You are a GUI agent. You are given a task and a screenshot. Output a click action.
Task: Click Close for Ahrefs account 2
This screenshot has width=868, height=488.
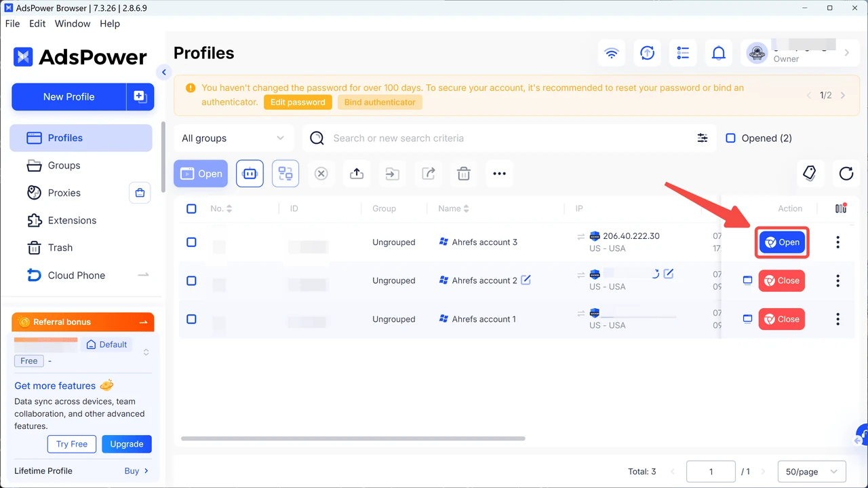[782, 280]
